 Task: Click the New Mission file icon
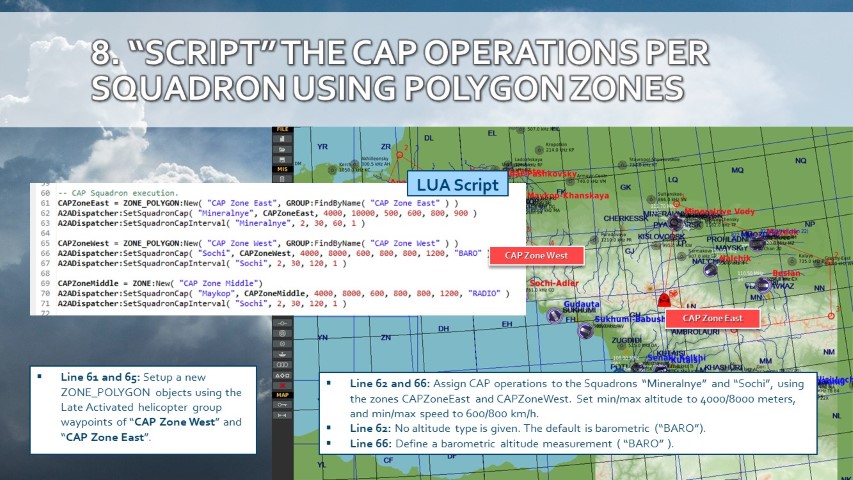point(283,138)
